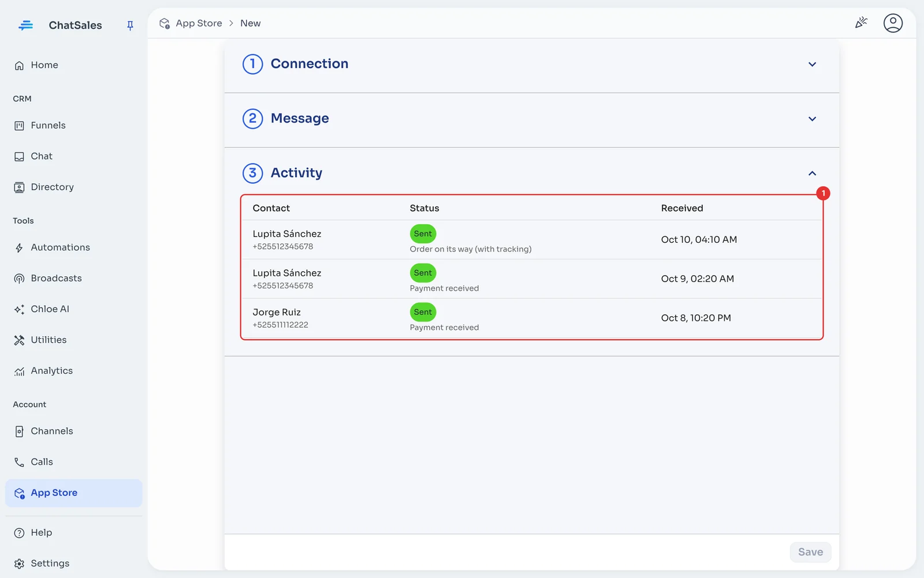Click the celebration party popper icon
This screenshot has width=924, height=578.
tap(861, 23)
